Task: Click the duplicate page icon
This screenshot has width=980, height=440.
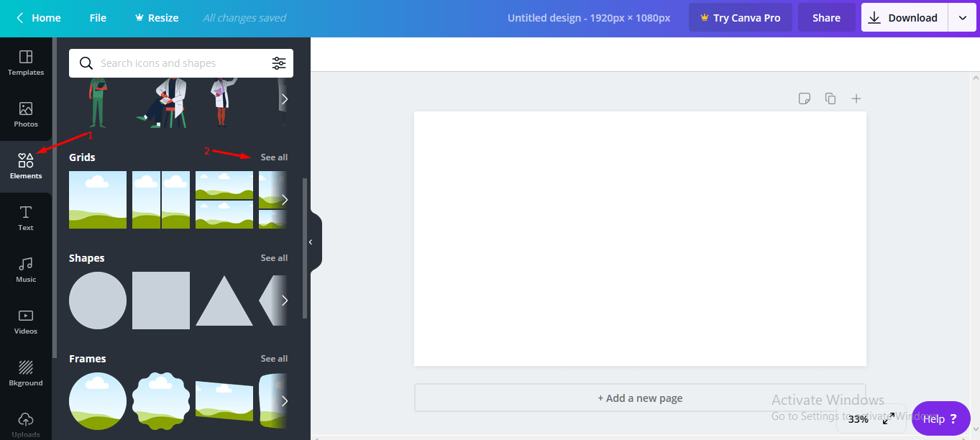Action: pos(830,98)
